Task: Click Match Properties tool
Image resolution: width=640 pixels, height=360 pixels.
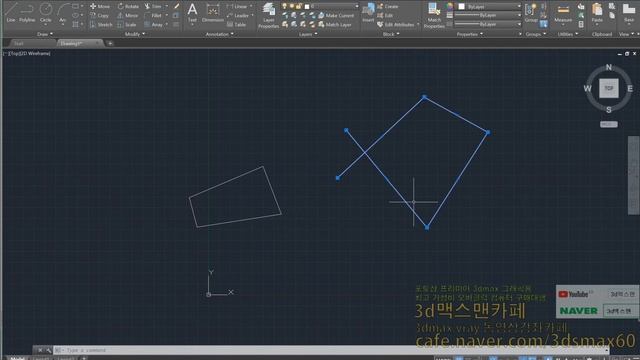Action: (x=434, y=15)
